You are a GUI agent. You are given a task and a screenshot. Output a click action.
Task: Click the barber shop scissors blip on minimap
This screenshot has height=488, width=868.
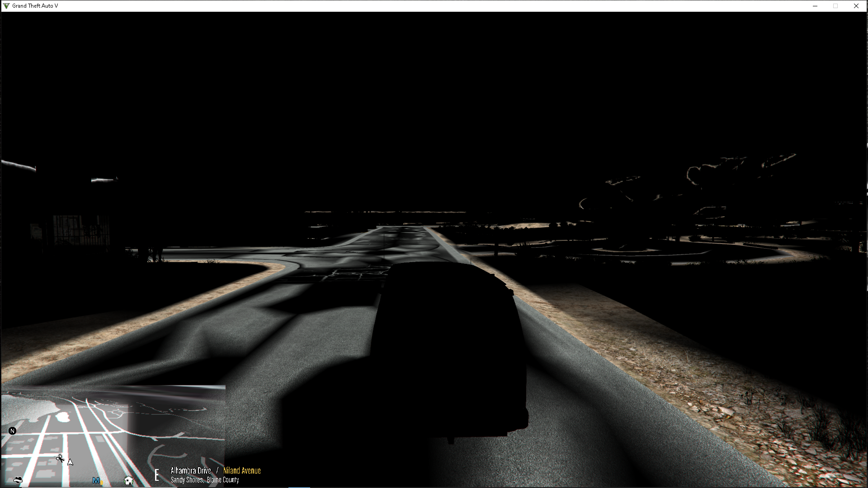[60, 459]
